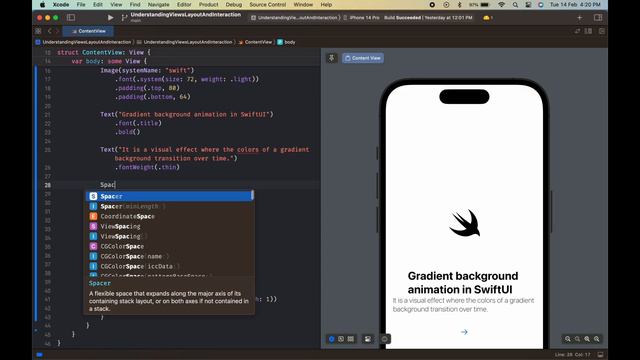Image resolution: width=640 pixels, height=360 pixels.
Task: Open preview device settings button
Action: click(368, 339)
